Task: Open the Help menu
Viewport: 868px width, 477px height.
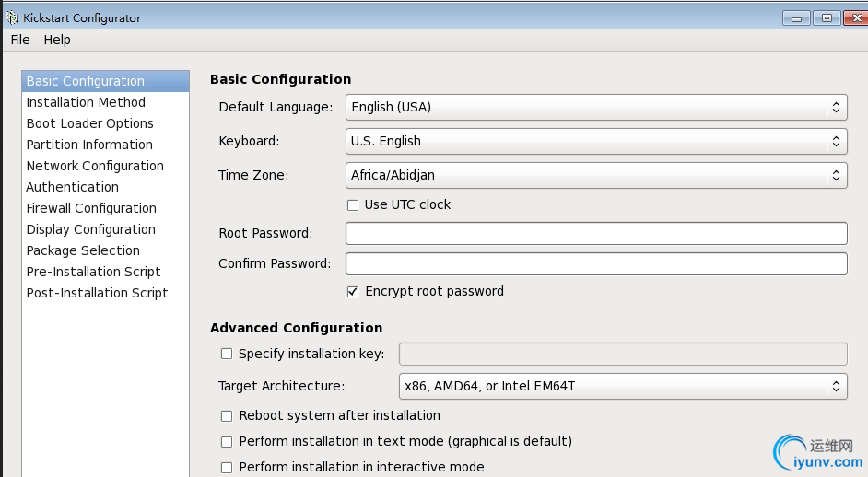Action: click(57, 40)
